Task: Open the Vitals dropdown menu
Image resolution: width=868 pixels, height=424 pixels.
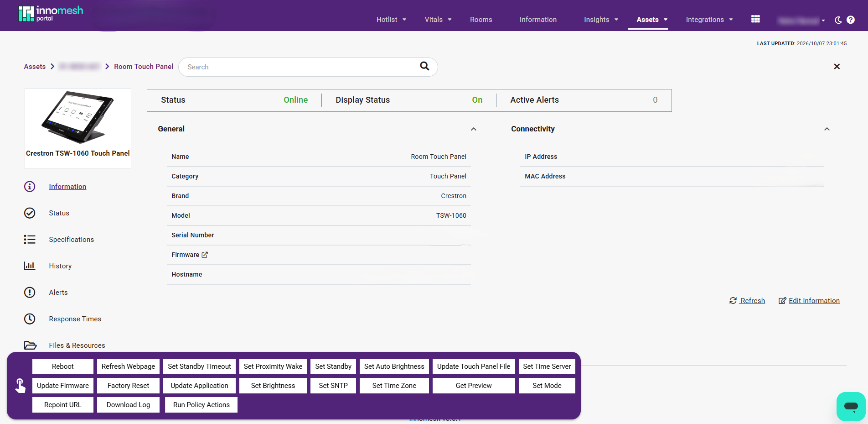Action: 438,20
